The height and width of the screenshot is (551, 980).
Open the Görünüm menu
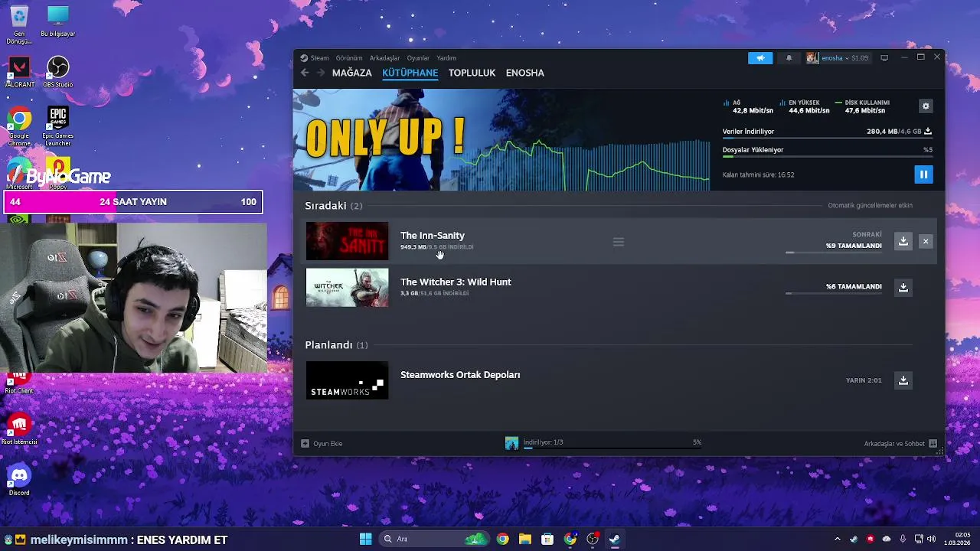(x=349, y=58)
